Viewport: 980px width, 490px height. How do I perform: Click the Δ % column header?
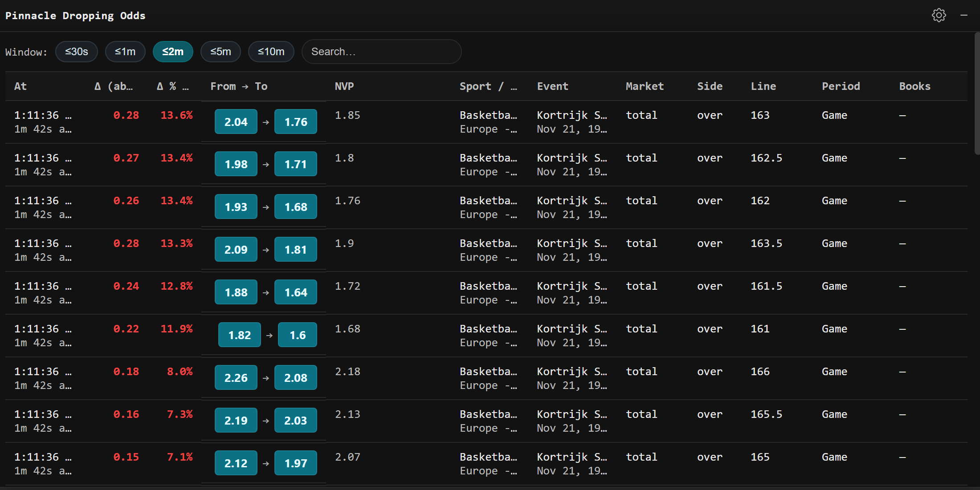tap(173, 86)
